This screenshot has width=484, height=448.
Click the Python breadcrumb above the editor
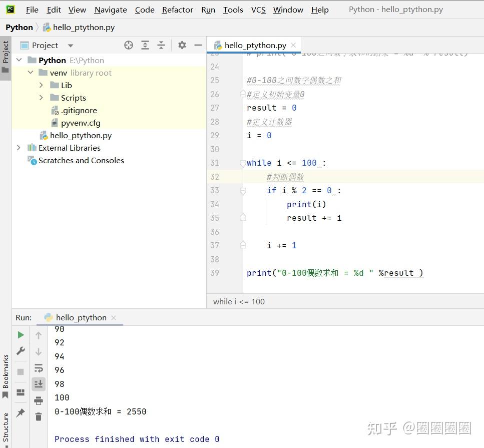pyautogui.click(x=19, y=27)
